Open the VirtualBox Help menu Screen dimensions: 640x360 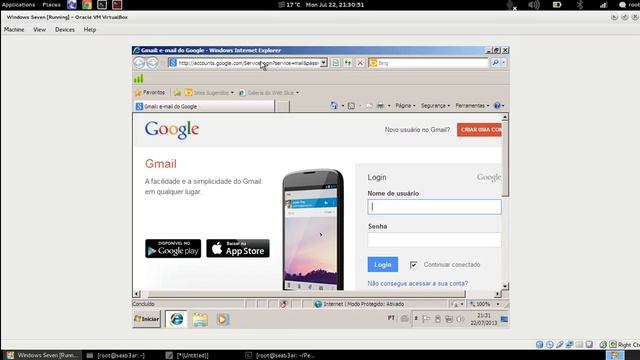[90, 30]
